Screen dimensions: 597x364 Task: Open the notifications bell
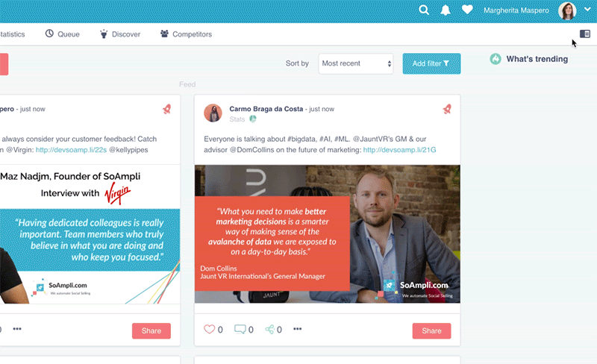(x=446, y=10)
